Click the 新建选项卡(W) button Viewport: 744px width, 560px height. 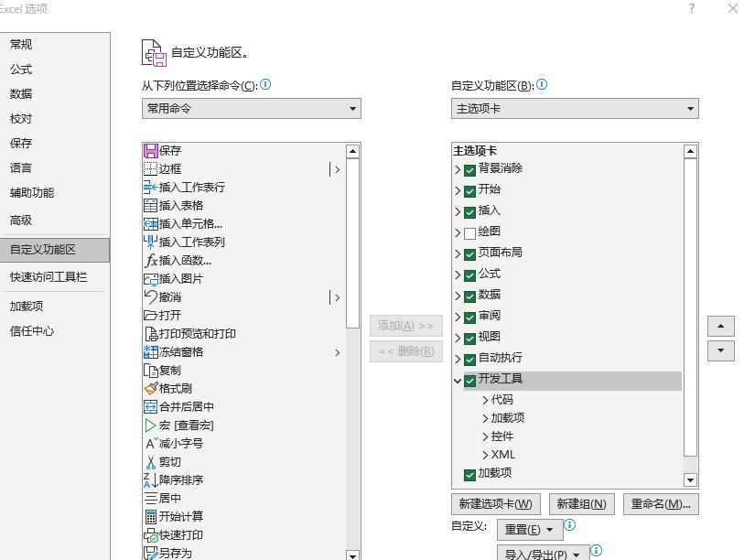[496, 504]
